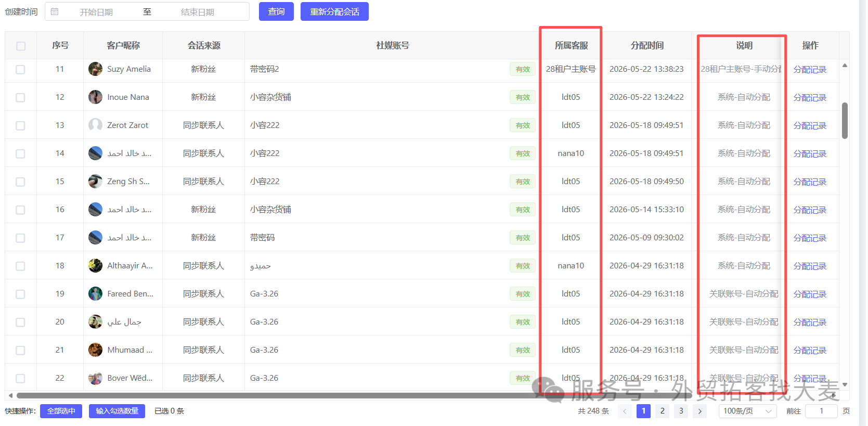Click Inoue Nana's profile avatar
Viewport: 868px width, 426px height.
coord(95,97)
